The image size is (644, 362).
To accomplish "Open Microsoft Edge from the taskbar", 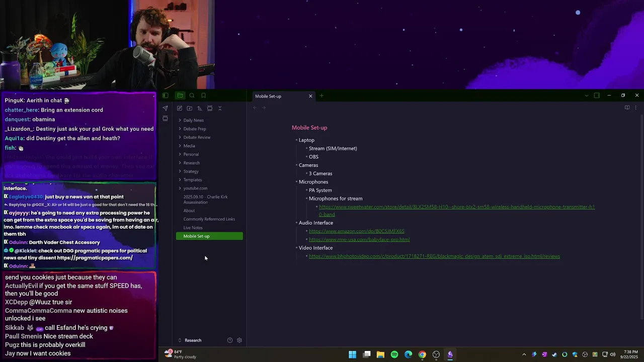I will (408, 354).
